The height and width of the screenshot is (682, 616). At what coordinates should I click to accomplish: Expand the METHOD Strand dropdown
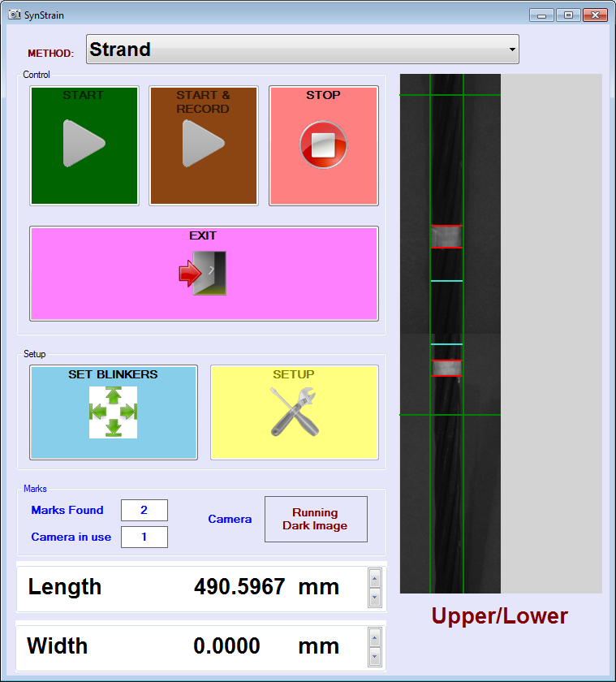coord(512,50)
